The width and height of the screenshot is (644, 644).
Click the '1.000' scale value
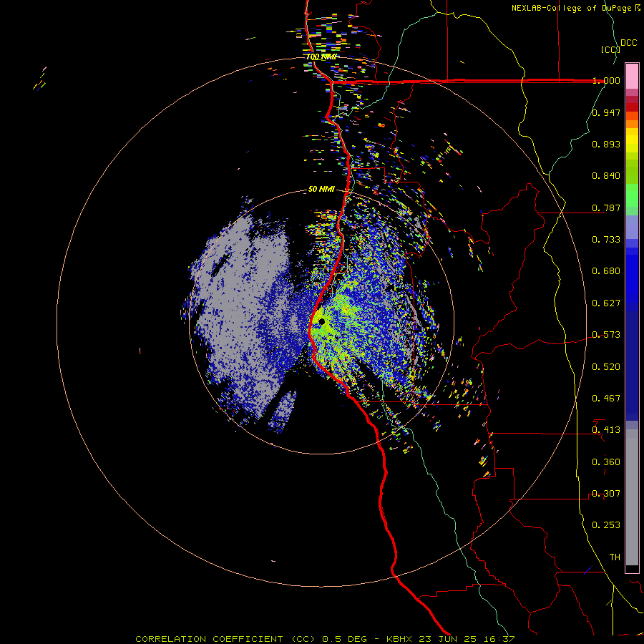pyautogui.click(x=606, y=80)
